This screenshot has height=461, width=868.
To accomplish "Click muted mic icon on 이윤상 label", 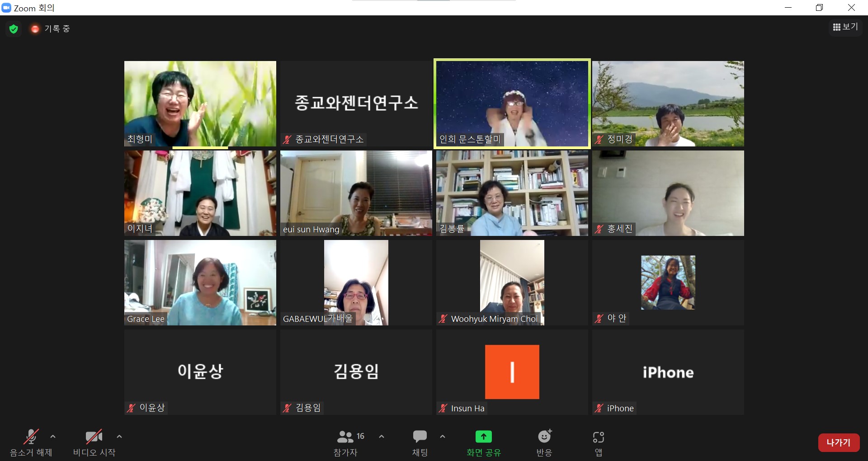I will [131, 408].
